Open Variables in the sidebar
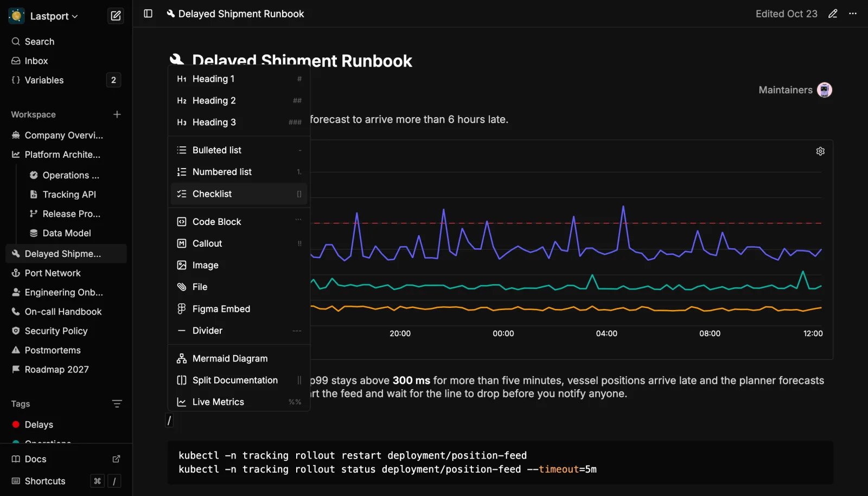This screenshot has width=868, height=496. [66, 80]
